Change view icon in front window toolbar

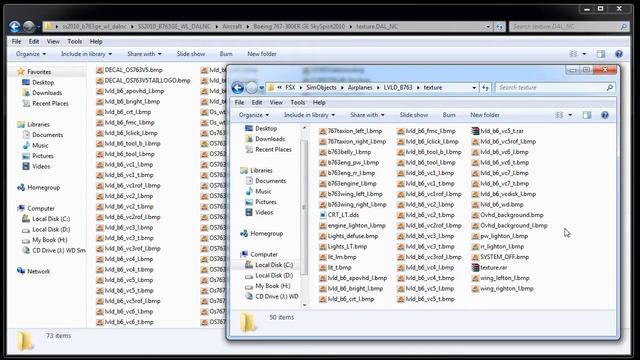tap(560, 115)
